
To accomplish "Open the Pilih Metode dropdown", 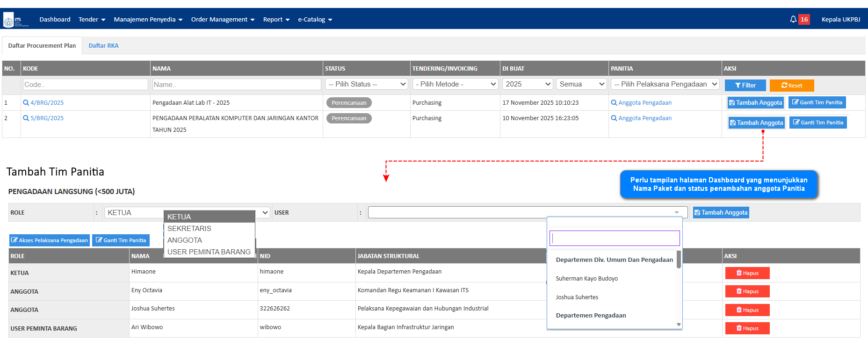I will [x=456, y=84].
